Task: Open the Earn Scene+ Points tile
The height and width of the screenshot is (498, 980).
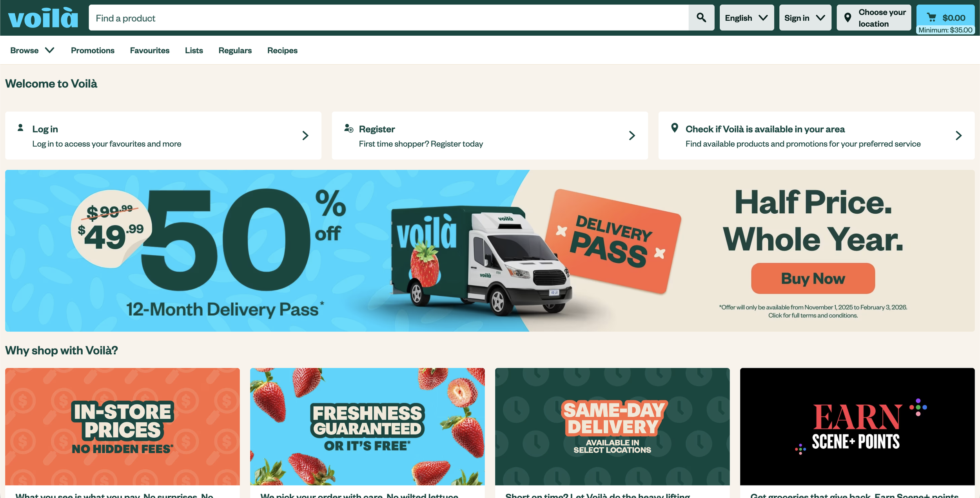Action: click(x=857, y=427)
